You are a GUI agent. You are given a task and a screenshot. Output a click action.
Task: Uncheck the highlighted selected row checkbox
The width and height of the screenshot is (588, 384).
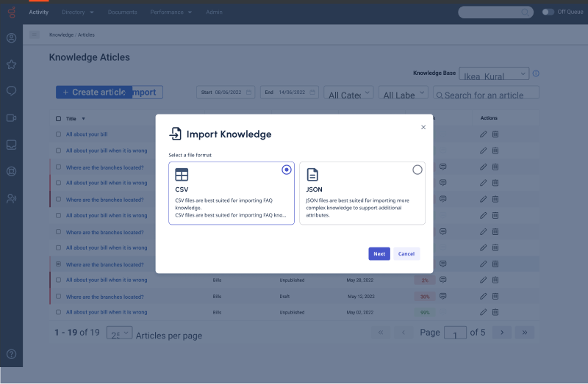59,264
